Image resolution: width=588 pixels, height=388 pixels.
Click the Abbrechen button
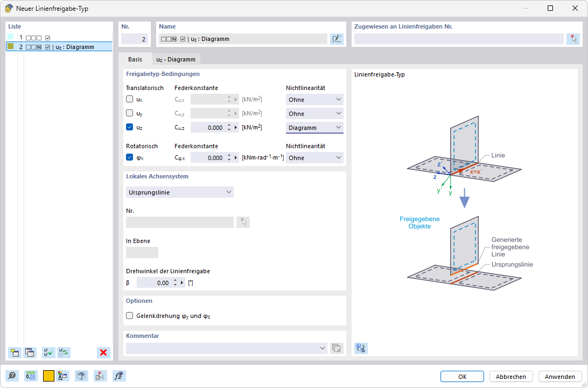pyautogui.click(x=511, y=376)
